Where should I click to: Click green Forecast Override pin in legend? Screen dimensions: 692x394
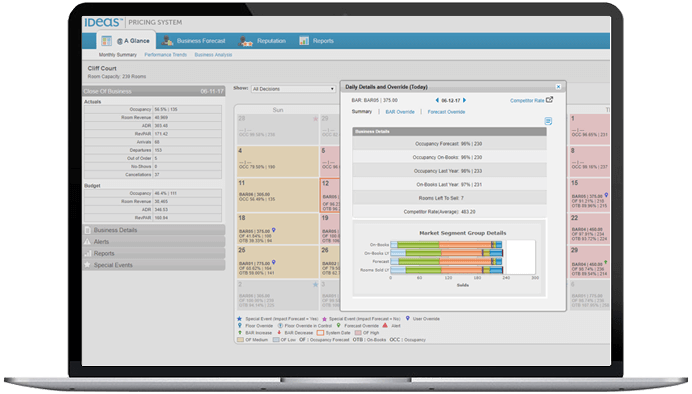(x=338, y=325)
